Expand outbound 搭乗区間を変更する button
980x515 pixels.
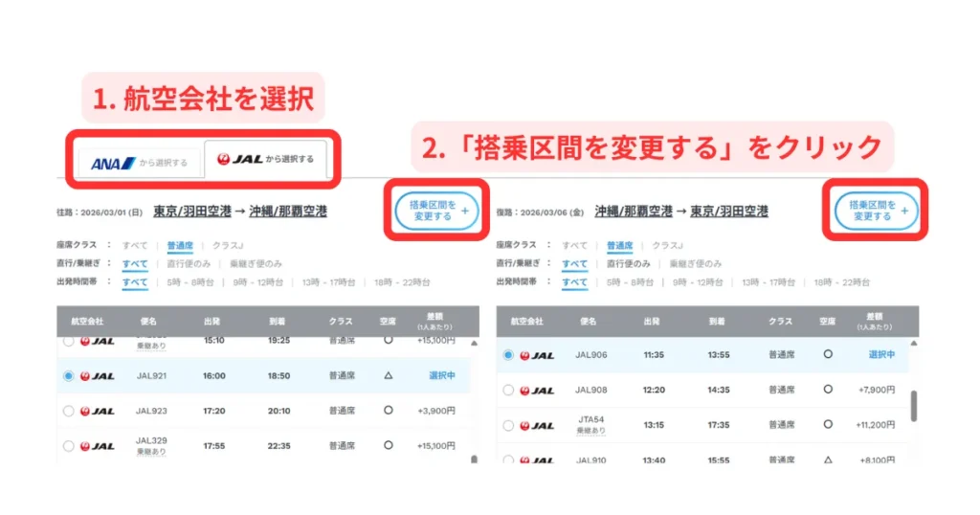pyautogui.click(x=435, y=211)
